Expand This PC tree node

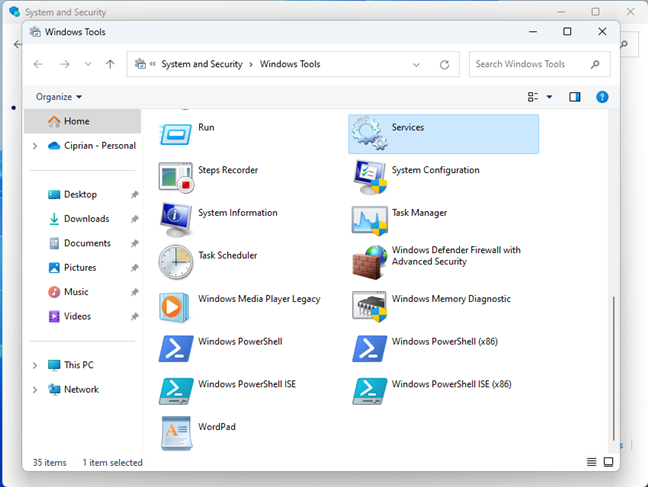(x=35, y=365)
